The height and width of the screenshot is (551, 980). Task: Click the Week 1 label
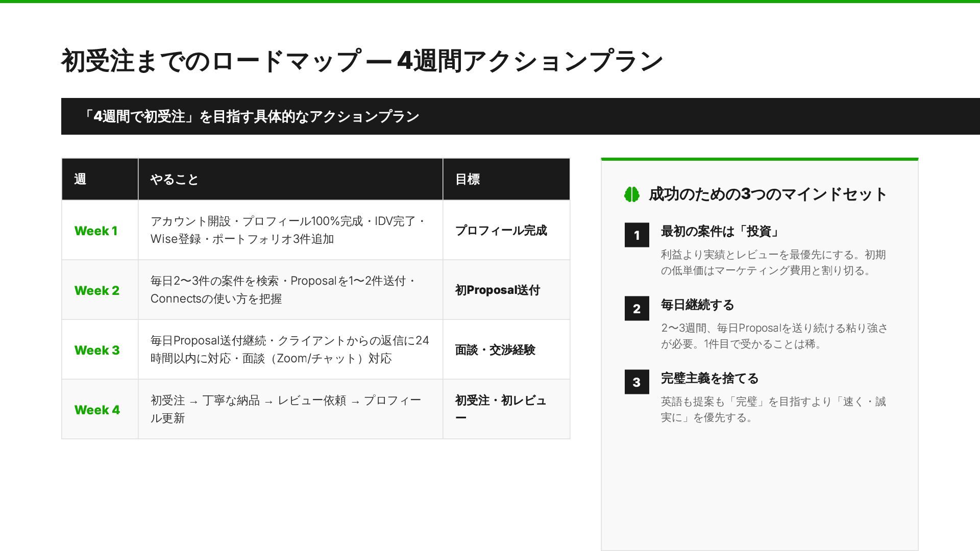tap(96, 231)
